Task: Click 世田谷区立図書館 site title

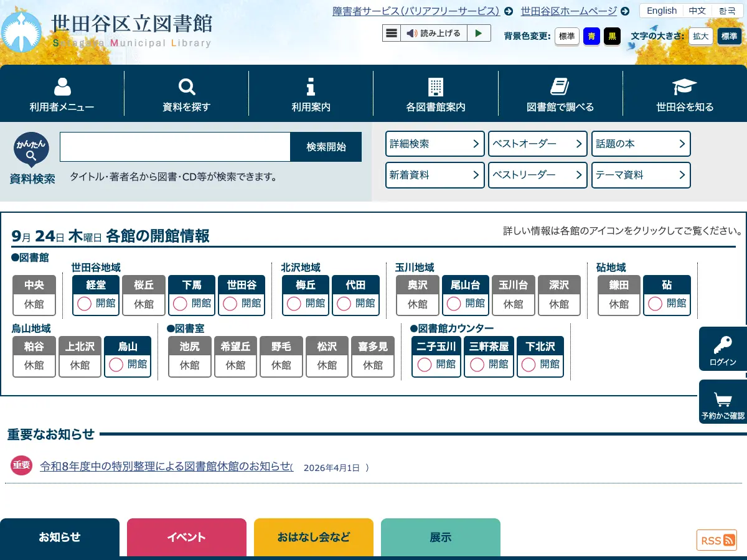Action: [x=132, y=24]
